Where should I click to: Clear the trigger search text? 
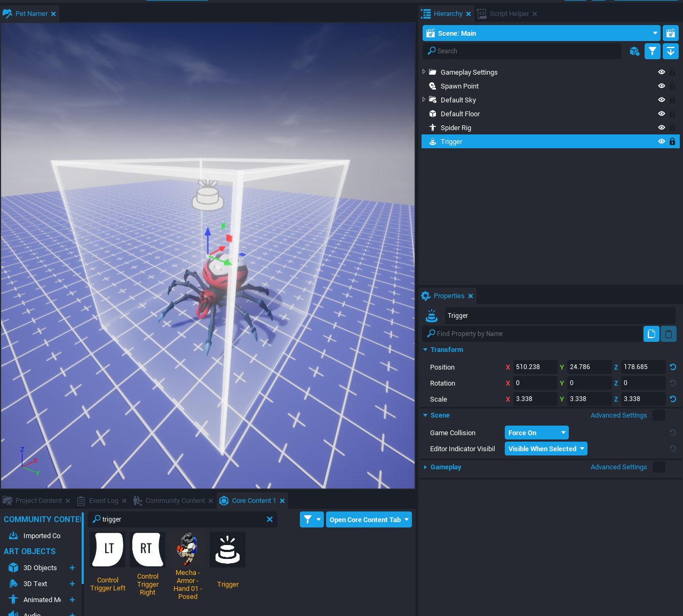pyautogui.click(x=269, y=519)
